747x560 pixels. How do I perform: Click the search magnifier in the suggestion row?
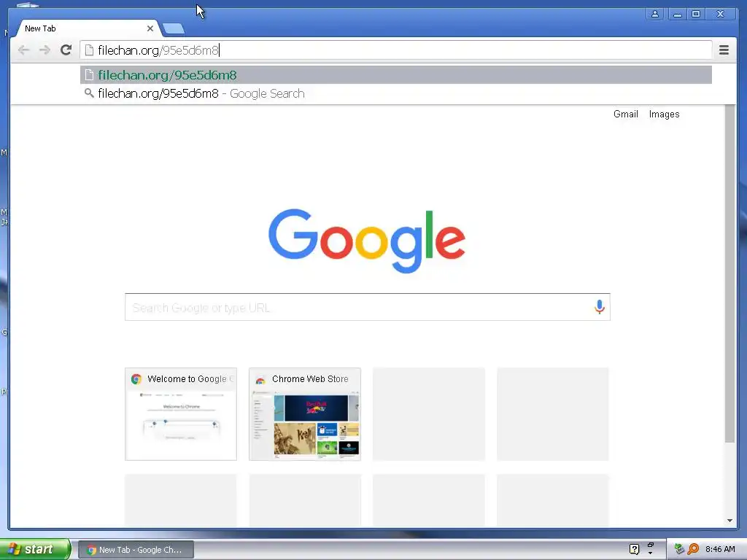pyautogui.click(x=89, y=93)
